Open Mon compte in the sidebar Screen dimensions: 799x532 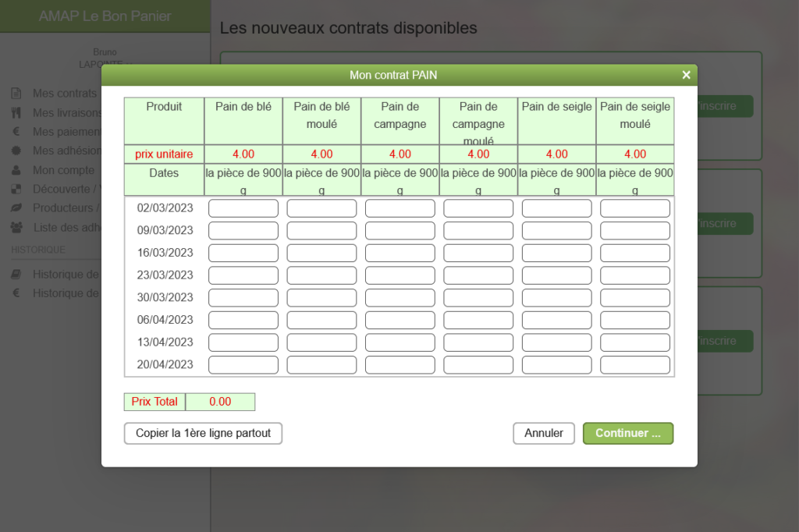pos(63,170)
